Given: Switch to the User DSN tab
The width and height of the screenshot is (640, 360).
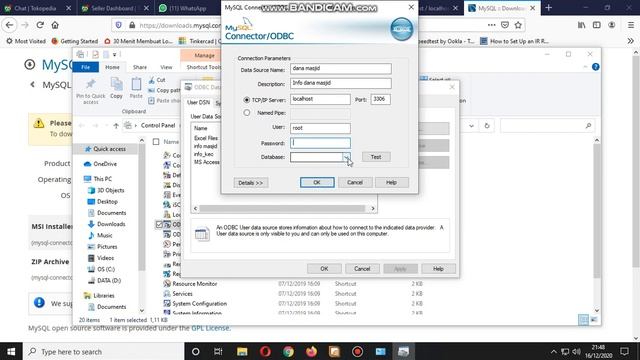Looking at the screenshot, I should (x=198, y=102).
